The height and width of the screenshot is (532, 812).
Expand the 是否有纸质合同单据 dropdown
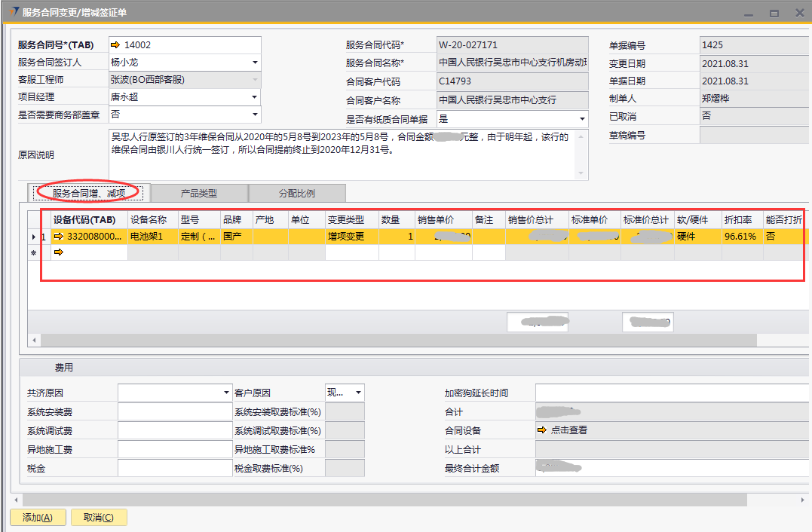pyautogui.click(x=582, y=119)
